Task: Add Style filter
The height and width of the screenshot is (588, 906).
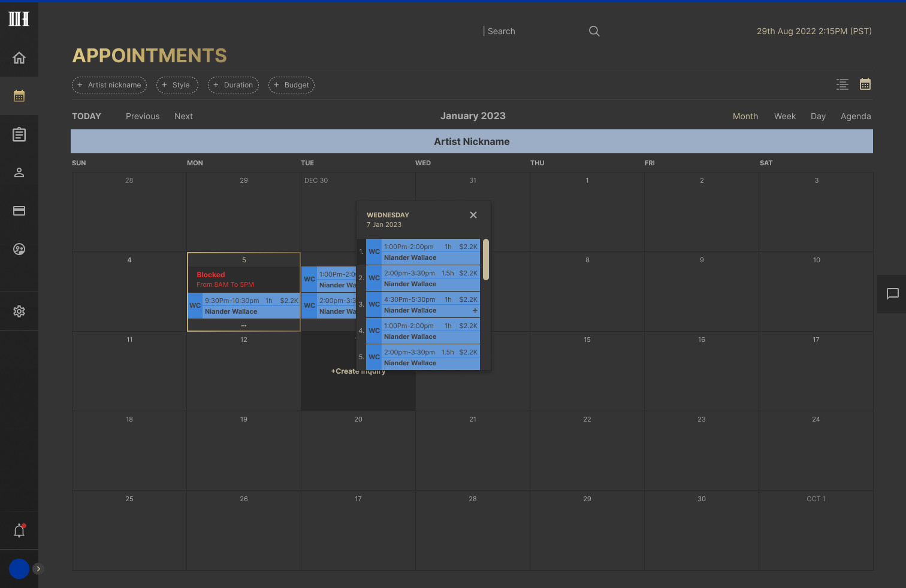Action: tap(177, 85)
